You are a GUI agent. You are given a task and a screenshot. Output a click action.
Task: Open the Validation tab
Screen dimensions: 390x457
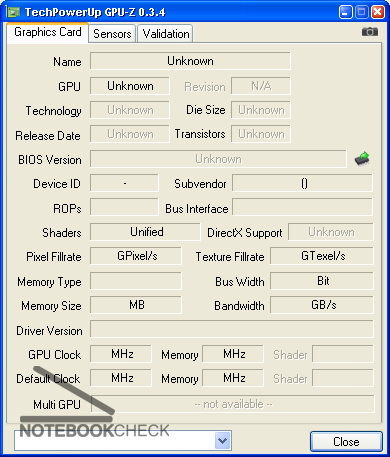coord(165,34)
